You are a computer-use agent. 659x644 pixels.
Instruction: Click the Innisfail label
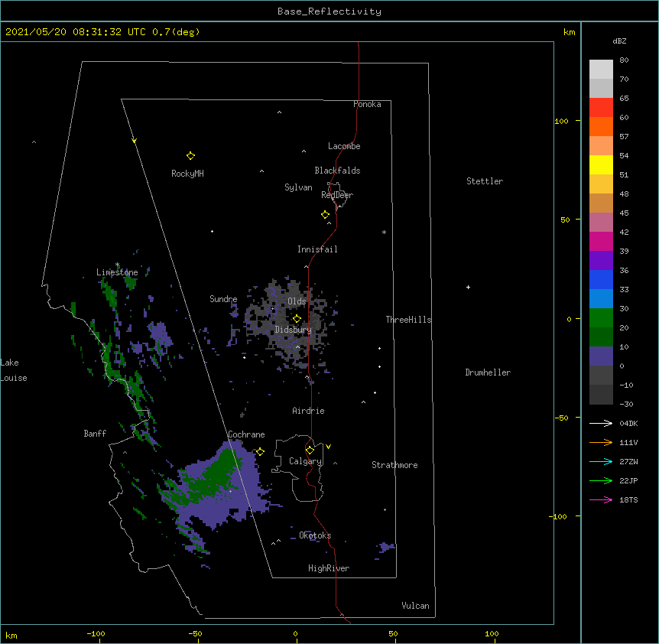[317, 249]
